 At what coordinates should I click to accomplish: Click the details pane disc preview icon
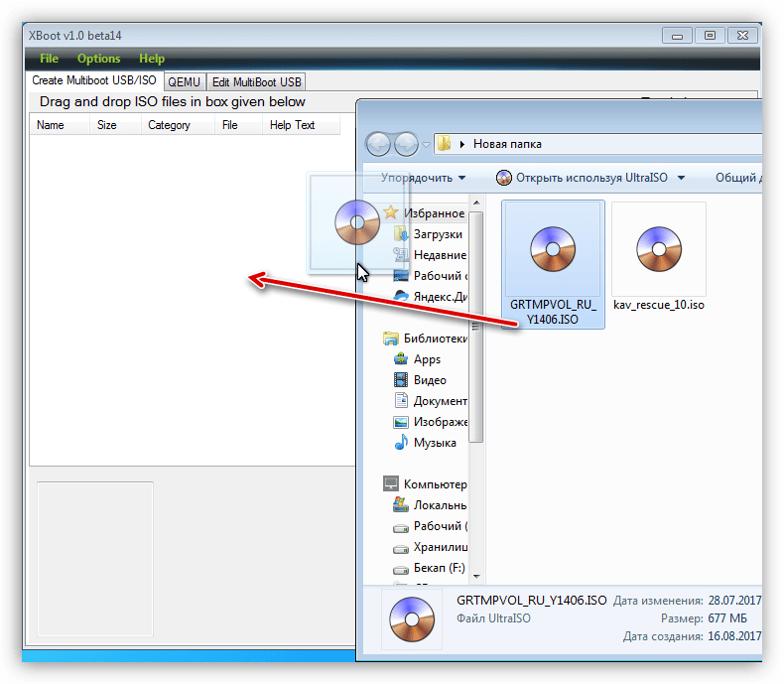(412, 619)
